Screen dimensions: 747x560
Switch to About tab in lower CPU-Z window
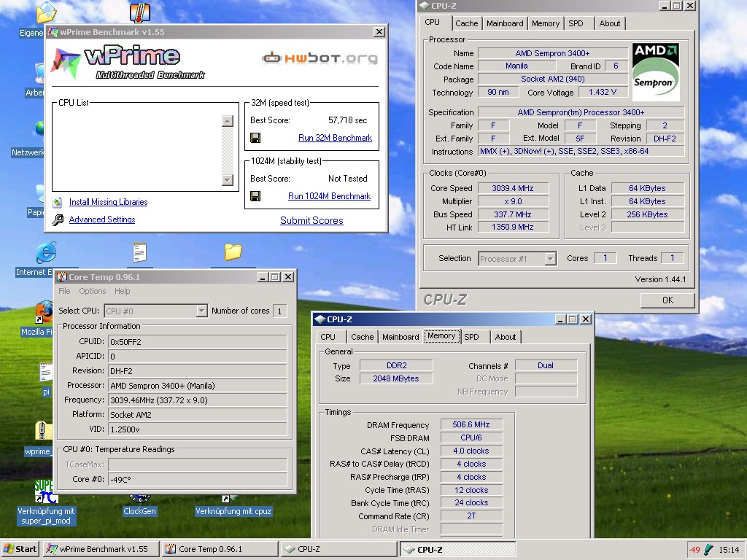[x=506, y=337]
